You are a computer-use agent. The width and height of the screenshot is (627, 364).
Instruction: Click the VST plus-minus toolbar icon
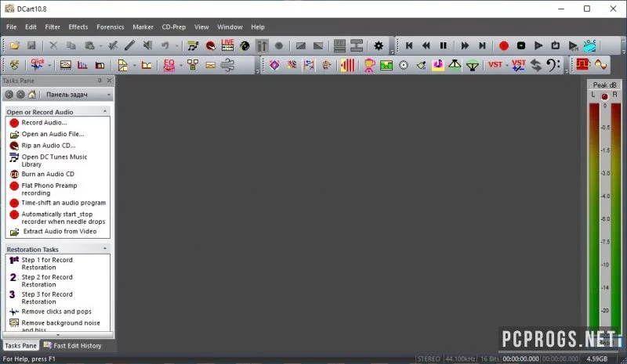tap(519, 65)
